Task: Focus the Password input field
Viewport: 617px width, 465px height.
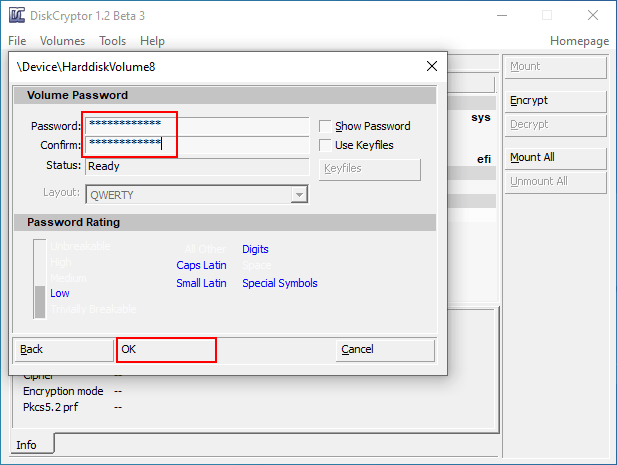Action: click(x=197, y=126)
